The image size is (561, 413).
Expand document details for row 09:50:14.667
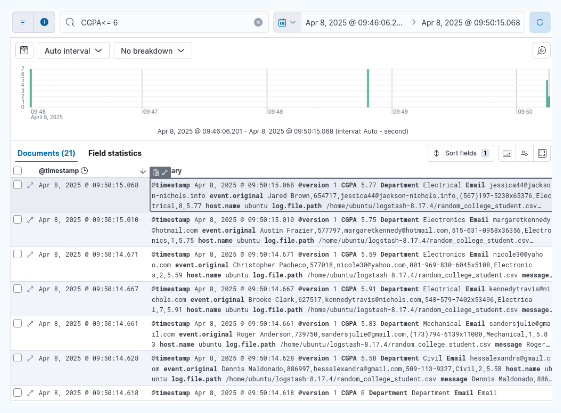tap(30, 289)
